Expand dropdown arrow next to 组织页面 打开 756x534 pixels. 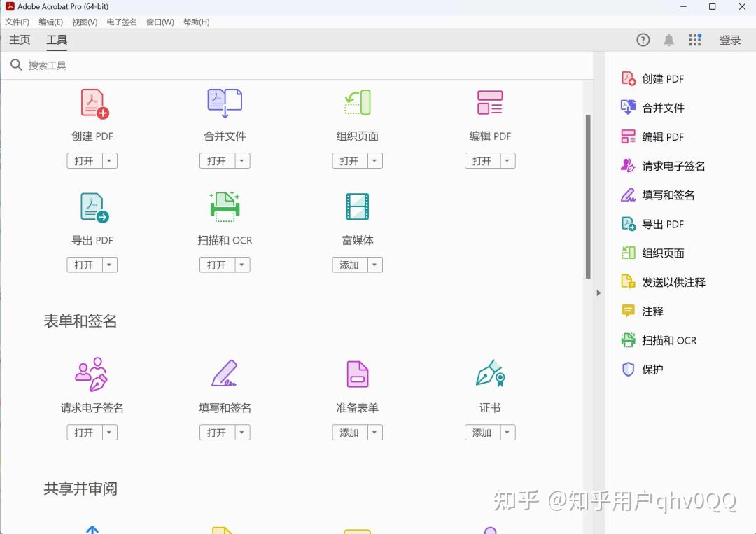[x=374, y=160]
